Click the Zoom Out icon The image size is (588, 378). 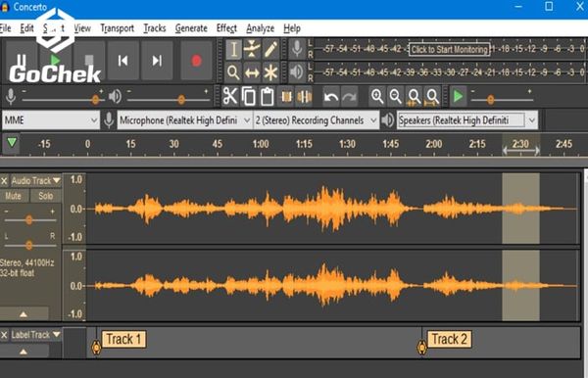point(396,97)
